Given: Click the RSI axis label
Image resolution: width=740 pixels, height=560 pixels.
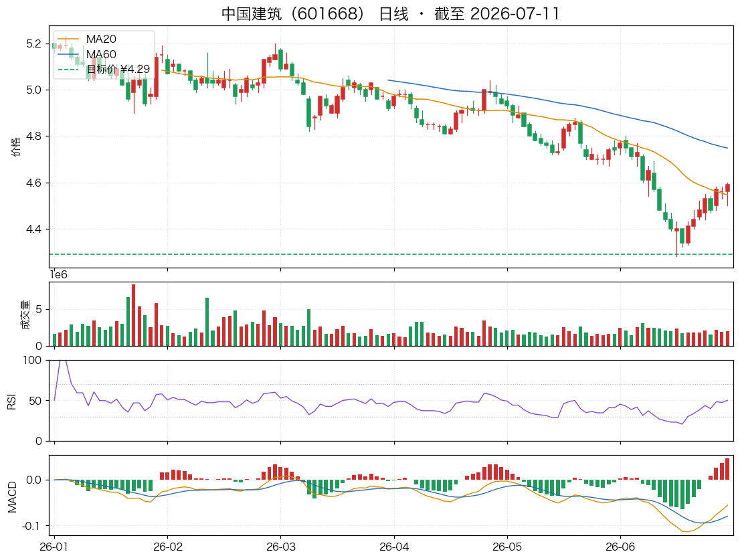Looking at the screenshot, I should pos(12,401).
